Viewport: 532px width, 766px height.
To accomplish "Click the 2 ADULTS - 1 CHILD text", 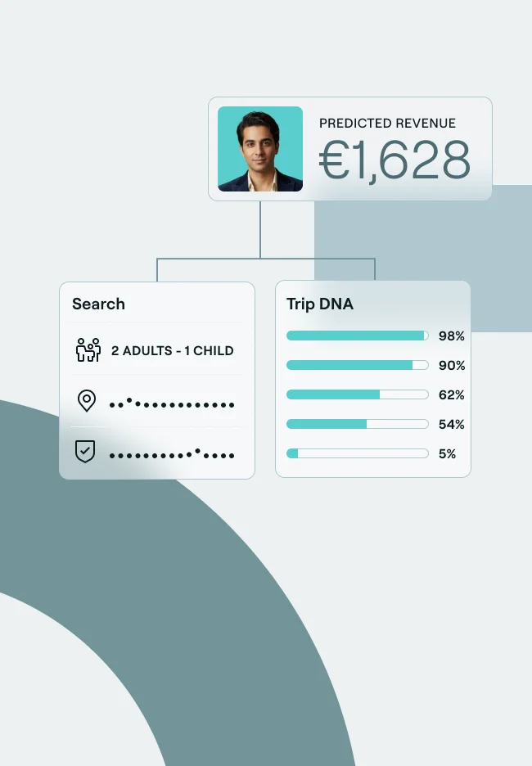I will pos(173,351).
